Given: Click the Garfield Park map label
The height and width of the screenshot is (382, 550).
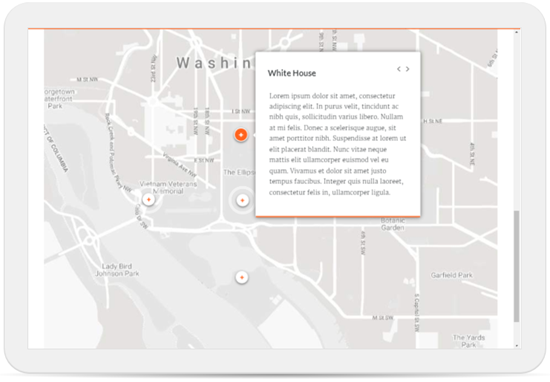Looking at the screenshot, I should tap(451, 275).
